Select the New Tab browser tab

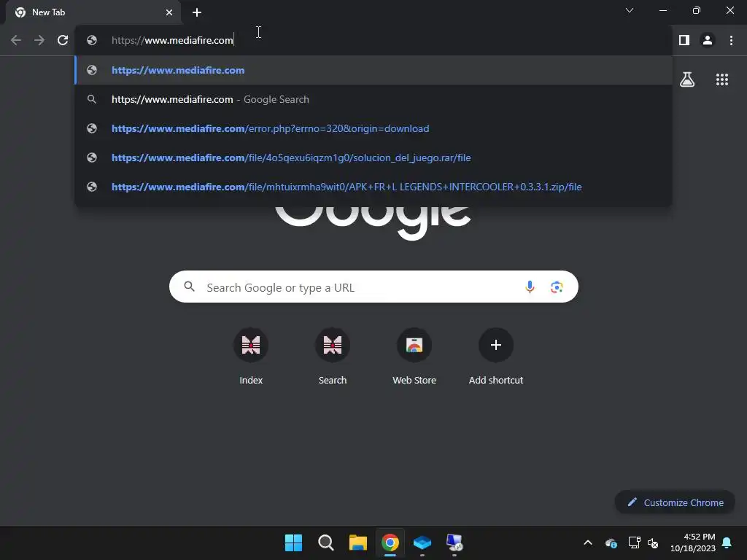point(93,12)
